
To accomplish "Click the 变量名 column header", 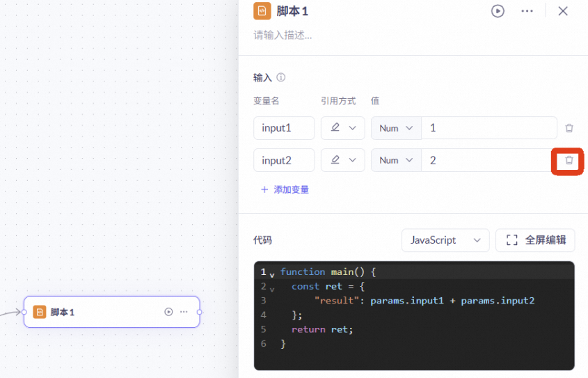I will 267,101.
